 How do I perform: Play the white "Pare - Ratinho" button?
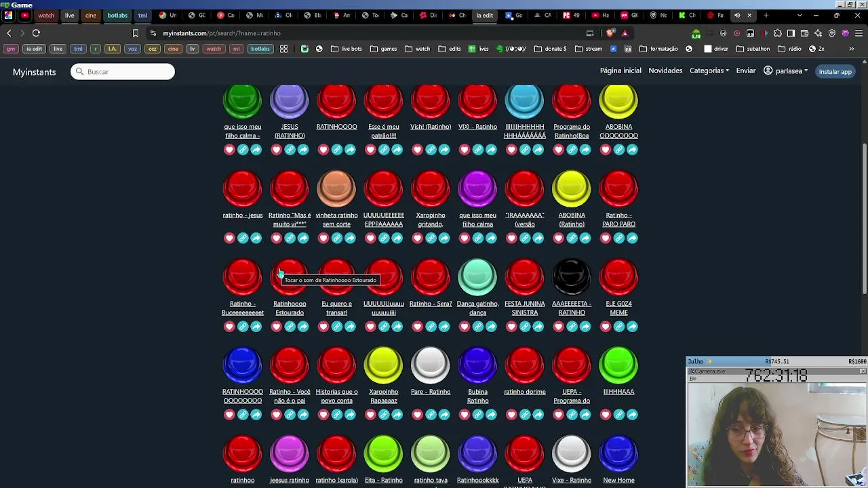click(x=431, y=365)
